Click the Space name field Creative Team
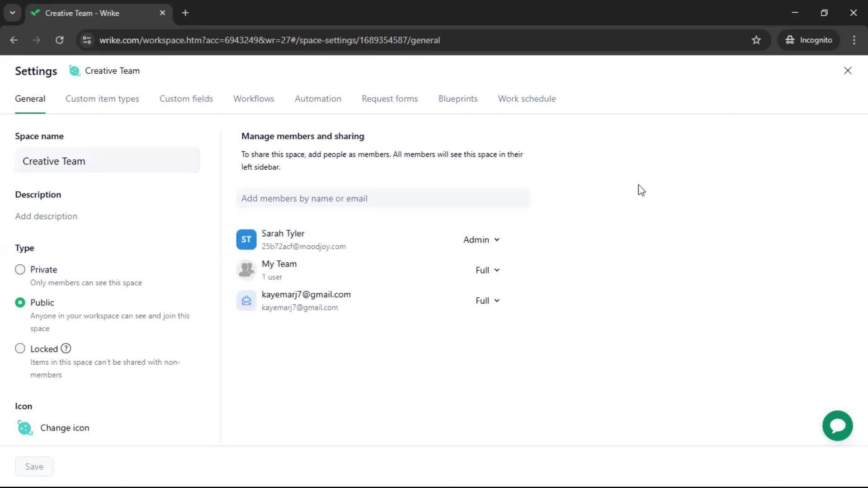This screenshot has height=488, width=868. 107,160
